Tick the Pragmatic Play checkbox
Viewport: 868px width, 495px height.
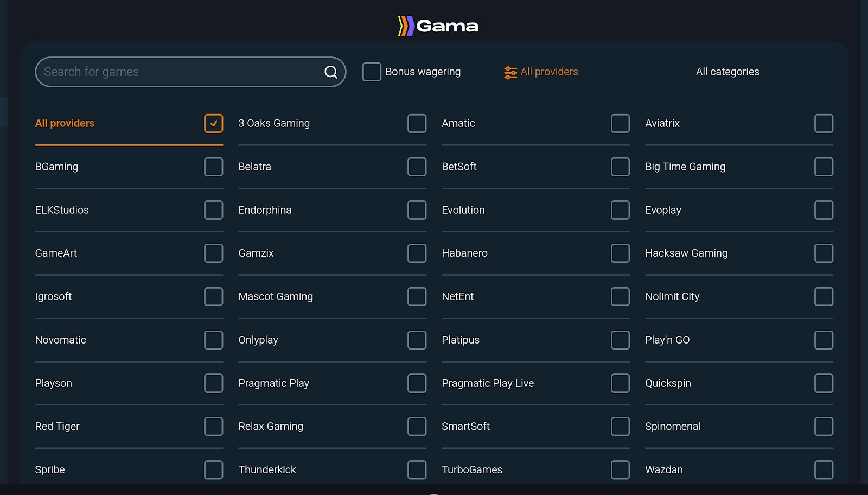(417, 383)
